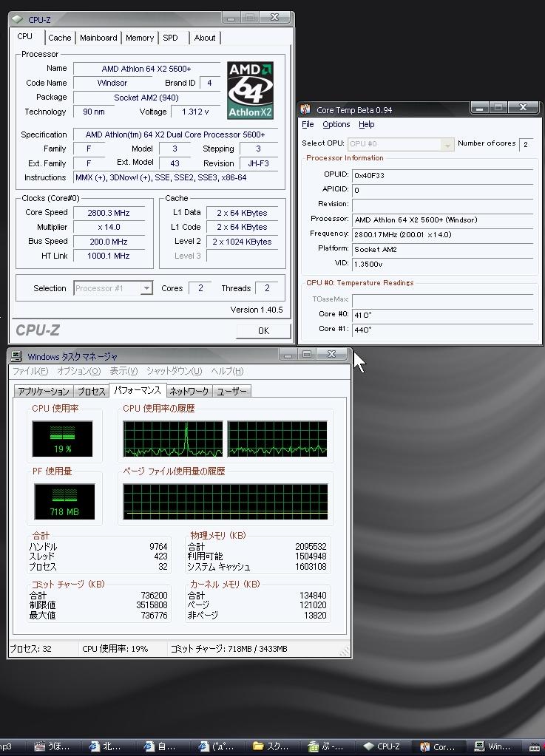
Task: Select the CPU tab in CPU-Z
Action: 25,37
